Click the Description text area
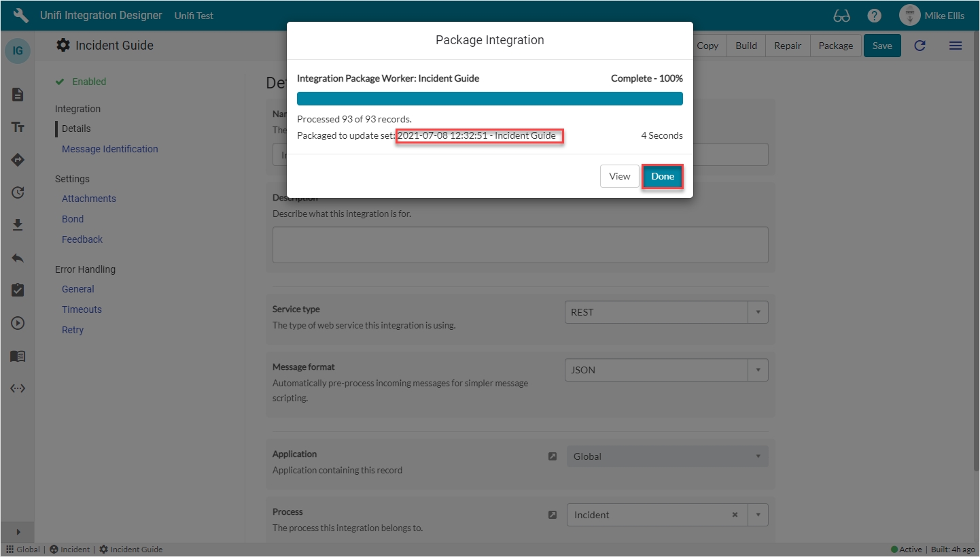 520,245
